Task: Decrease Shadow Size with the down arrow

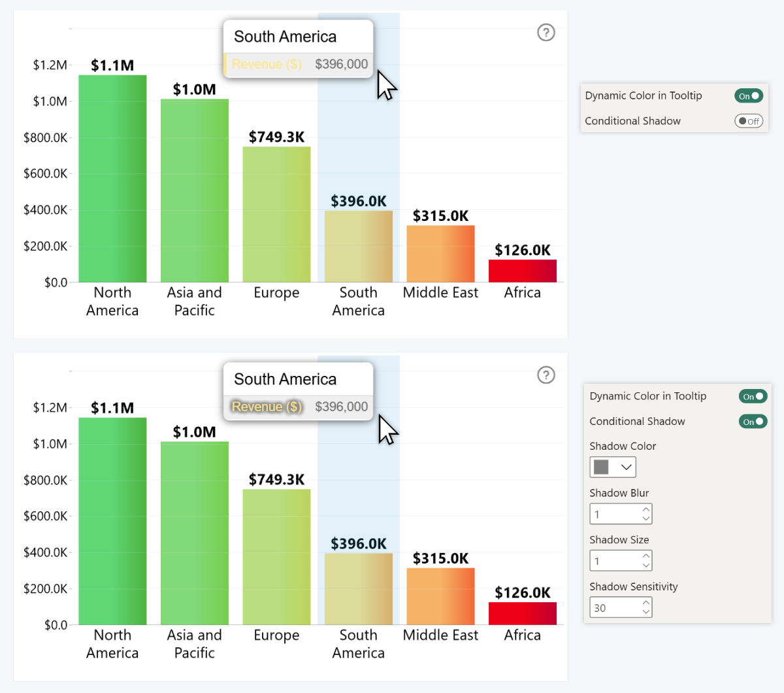Action: pyautogui.click(x=646, y=565)
